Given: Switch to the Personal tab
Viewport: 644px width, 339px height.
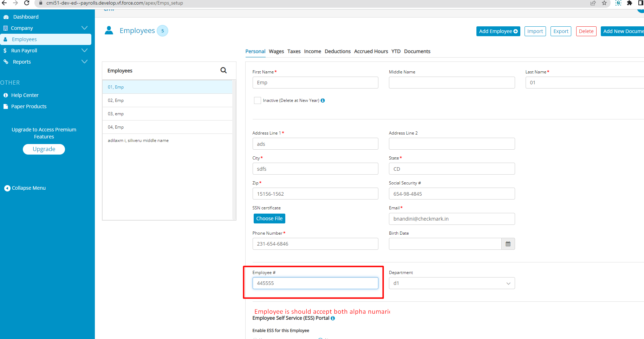Looking at the screenshot, I should [255, 51].
